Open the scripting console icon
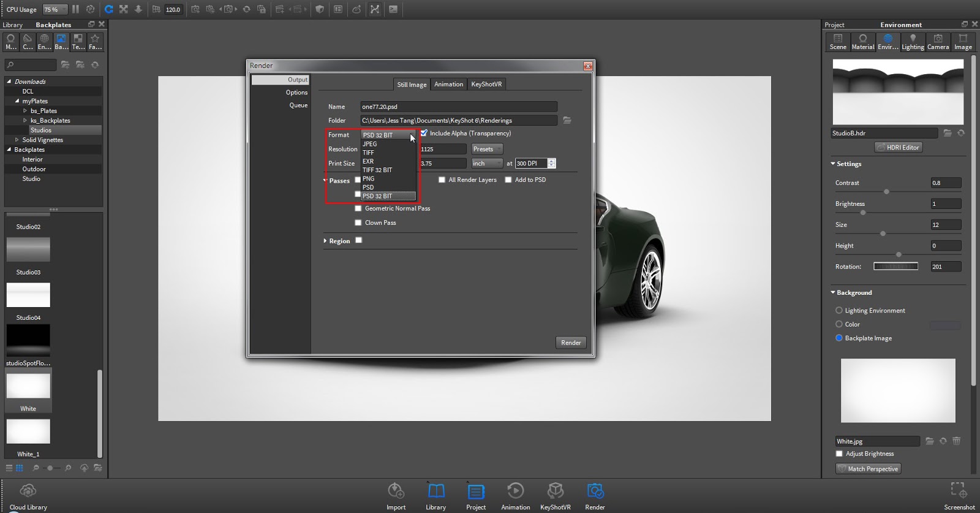 [393, 9]
